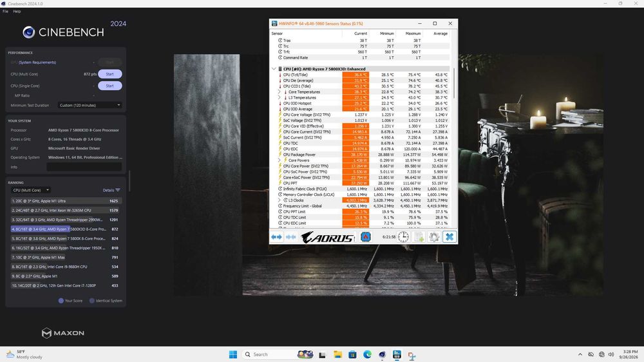Image resolution: width=644 pixels, height=362 pixels.
Task: Open the Cinebench File menu
Action: (x=5, y=12)
